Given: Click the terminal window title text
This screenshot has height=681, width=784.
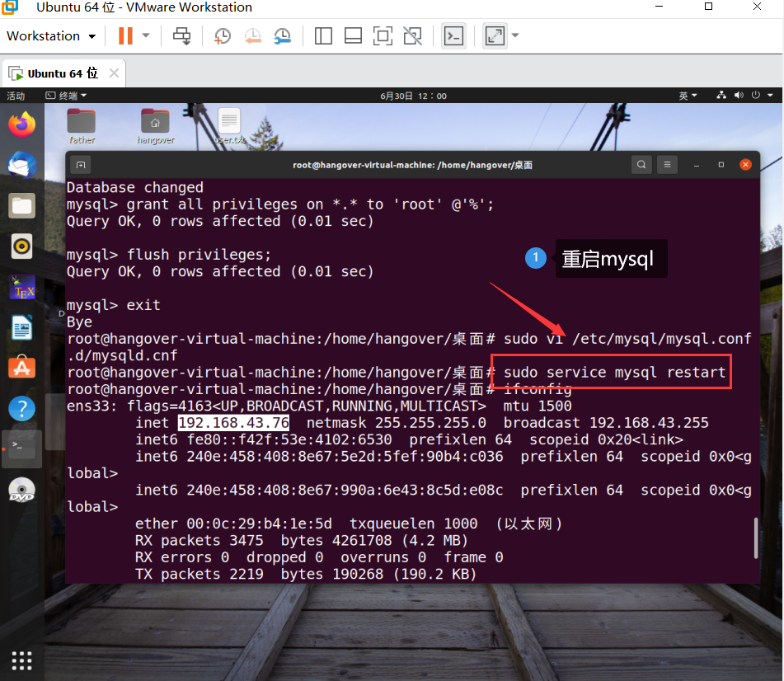Looking at the screenshot, I should 412,165.
